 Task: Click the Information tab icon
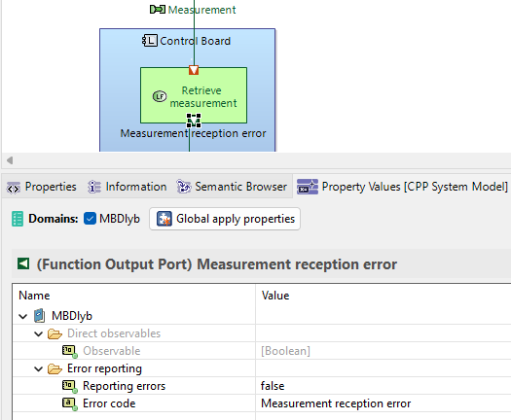point(94,187)
